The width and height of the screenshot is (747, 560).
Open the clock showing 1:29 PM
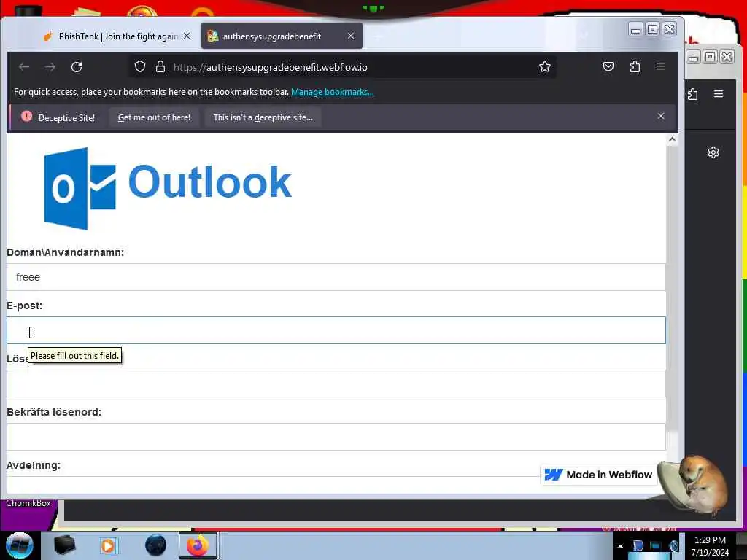point(710,546)
